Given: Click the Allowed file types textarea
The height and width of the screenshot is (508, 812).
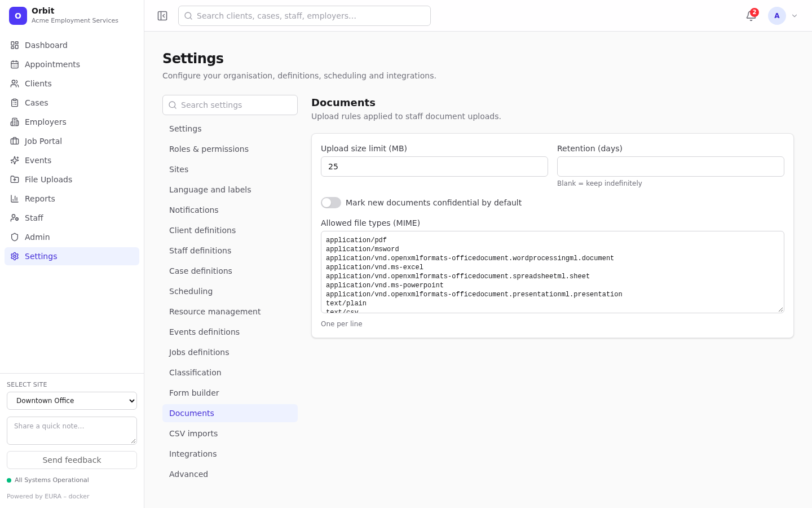Looking at the screenshot, I should tap(553, 272).
